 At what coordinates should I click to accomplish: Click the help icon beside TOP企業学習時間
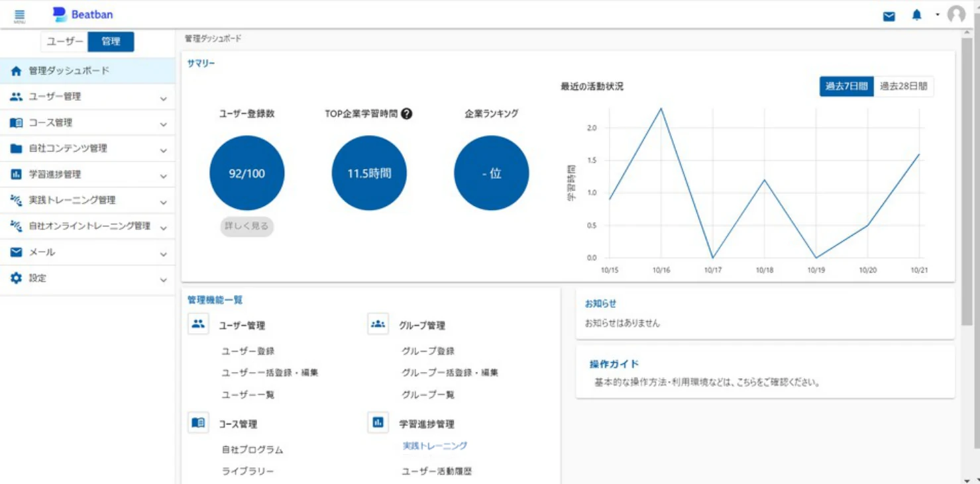pyautogui.click(x=407, y=114)
